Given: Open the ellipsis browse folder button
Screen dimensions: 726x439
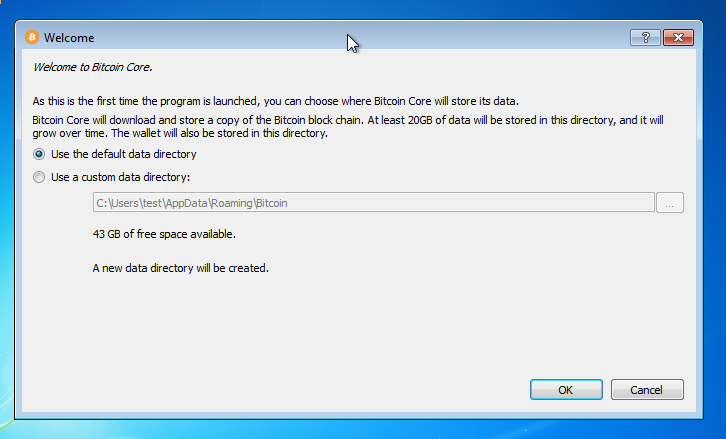Looking at the screenshot, I should (670, 203).
